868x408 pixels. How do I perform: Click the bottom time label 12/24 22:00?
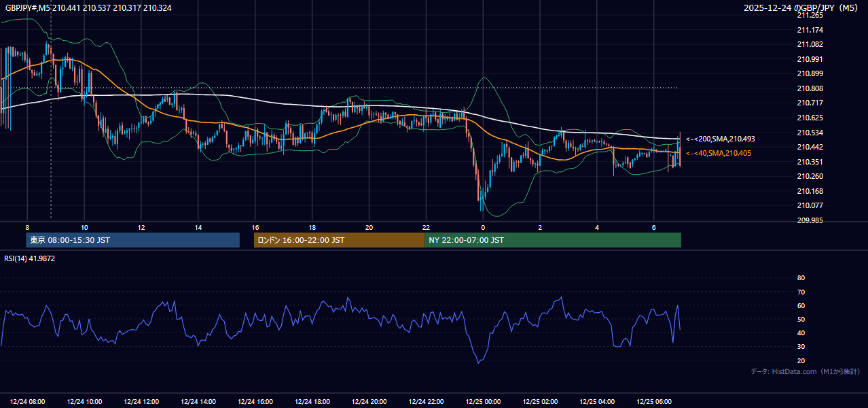click(427, 402)
